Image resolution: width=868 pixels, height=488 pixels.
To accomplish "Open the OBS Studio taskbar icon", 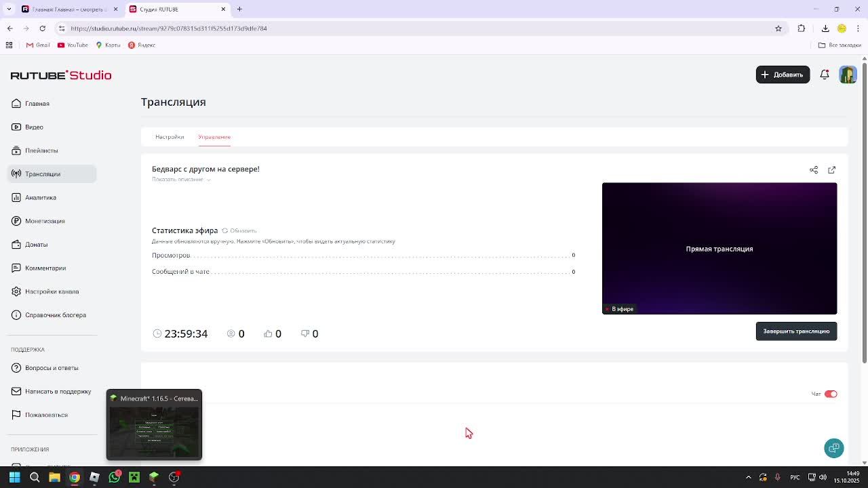I will 174,477.
